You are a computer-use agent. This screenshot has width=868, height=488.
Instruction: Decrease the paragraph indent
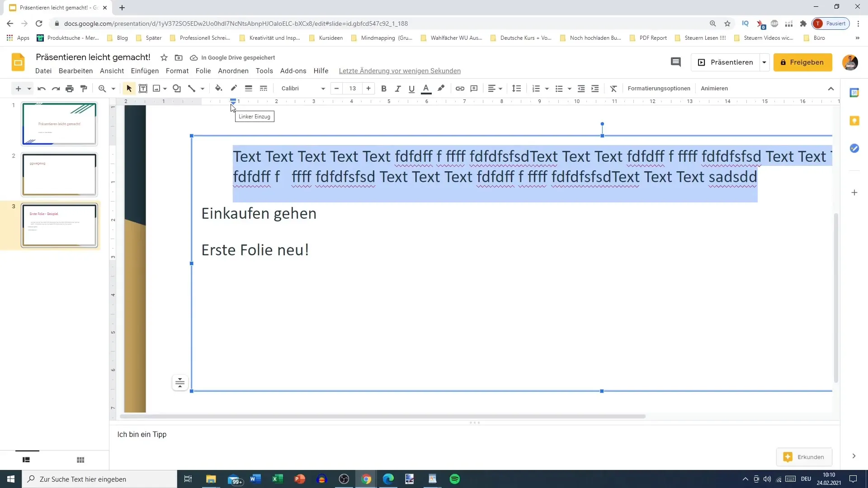tap(581, 89)
